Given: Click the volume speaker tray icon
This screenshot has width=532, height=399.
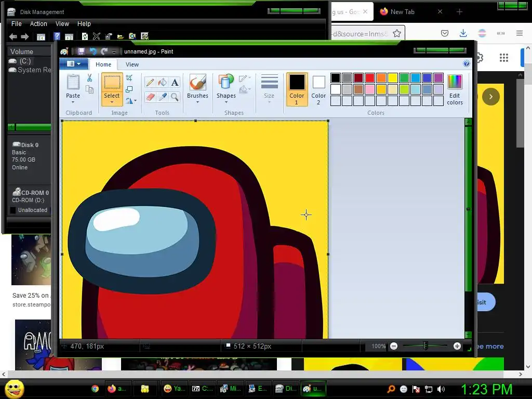Looking at the screenshot, I should coord(441,389).
